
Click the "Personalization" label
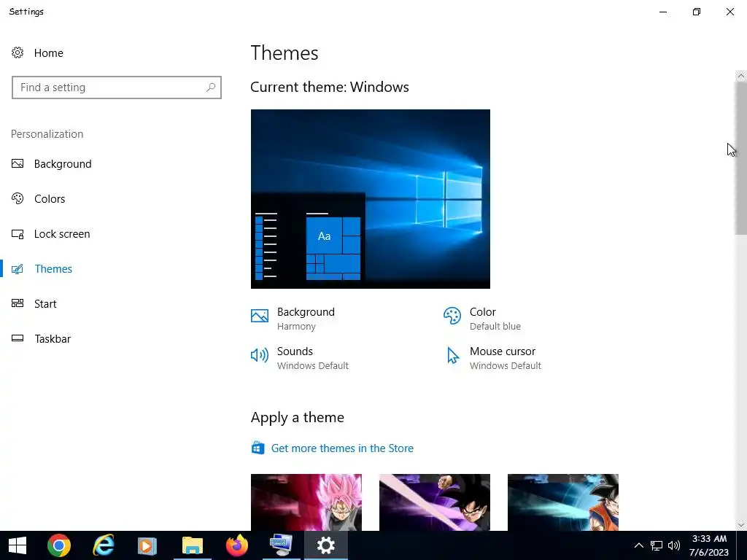pyautogui.click(x=47, y=134)
